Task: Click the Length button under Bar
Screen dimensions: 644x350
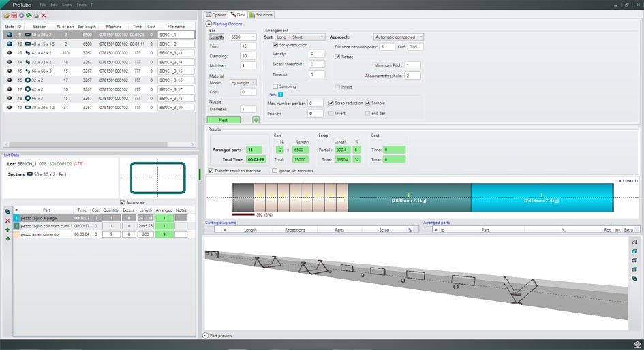Action: pos(216,37)
